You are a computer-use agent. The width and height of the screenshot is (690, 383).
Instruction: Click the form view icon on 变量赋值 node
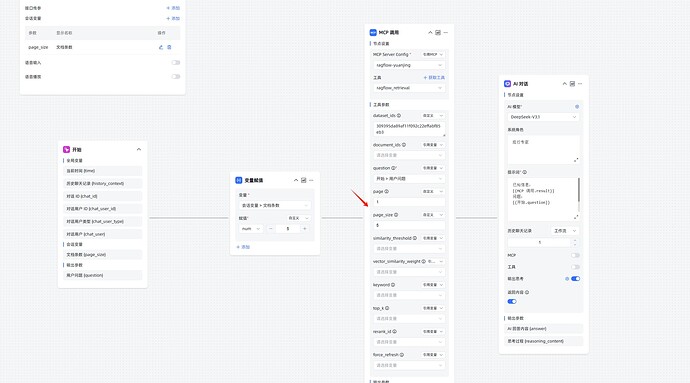click(x=304, y=180)
